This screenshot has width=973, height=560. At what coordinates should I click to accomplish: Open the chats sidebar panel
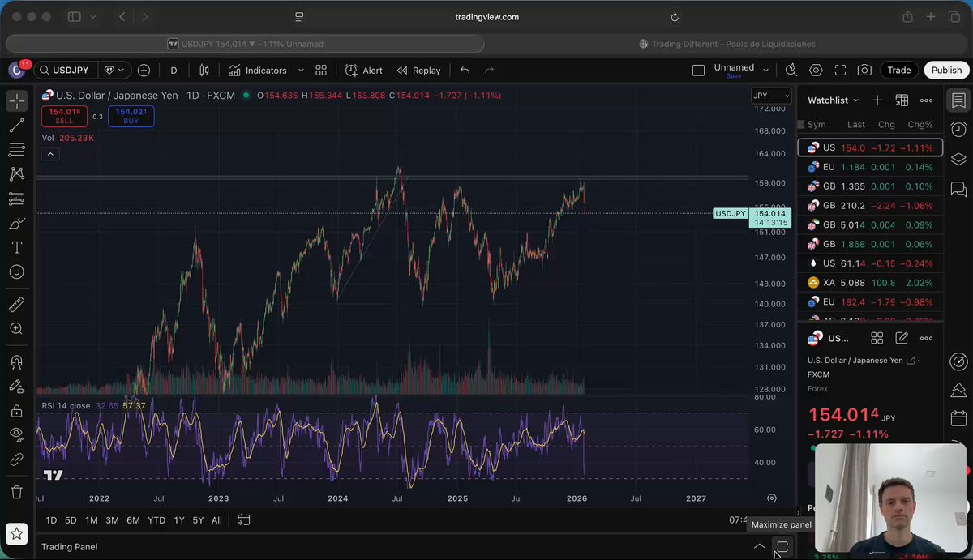958,189
